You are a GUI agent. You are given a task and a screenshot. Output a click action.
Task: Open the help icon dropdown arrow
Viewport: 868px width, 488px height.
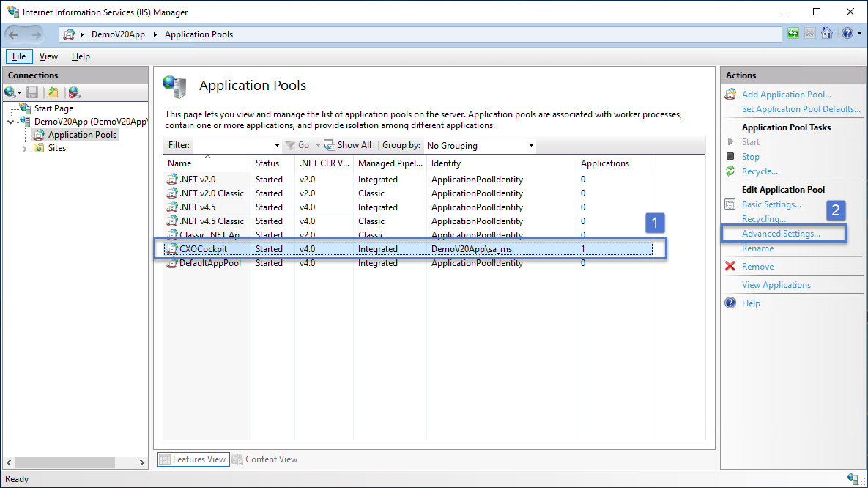859,34
